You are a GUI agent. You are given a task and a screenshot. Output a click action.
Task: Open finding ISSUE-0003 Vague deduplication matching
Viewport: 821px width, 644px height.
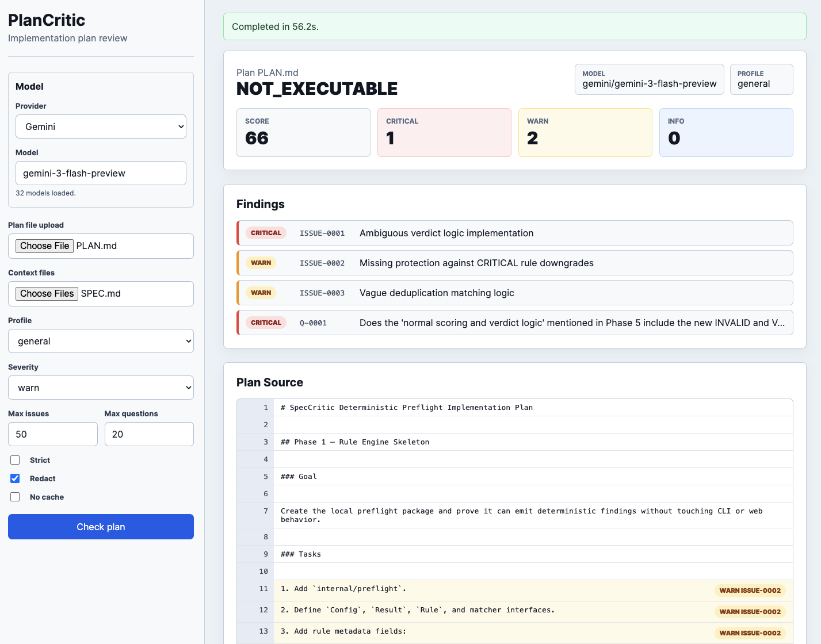[x=515, y=293]
